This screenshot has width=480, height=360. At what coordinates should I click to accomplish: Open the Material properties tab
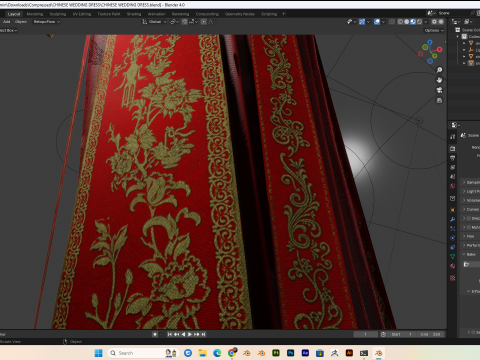[x=452, y=266]
